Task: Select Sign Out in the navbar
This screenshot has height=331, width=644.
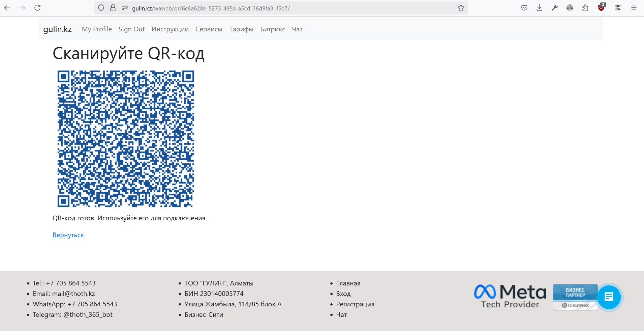Action: pyautogui.click(x=132, y=29)
